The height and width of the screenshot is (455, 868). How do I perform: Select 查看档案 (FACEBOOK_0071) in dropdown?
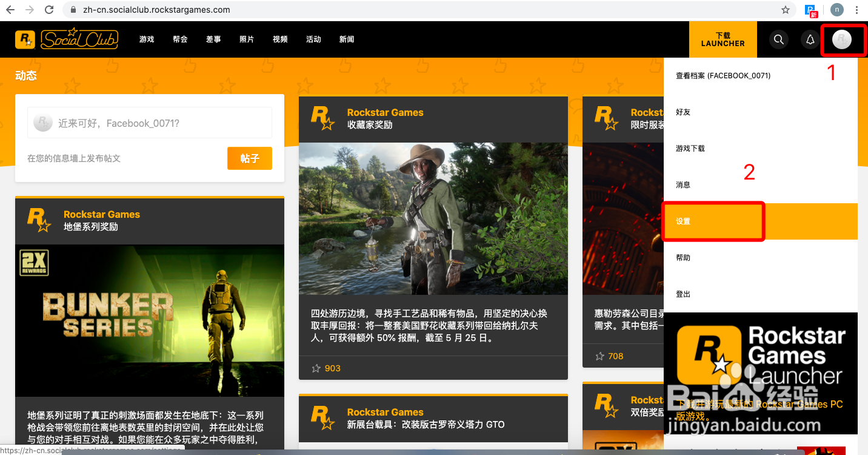tap(761, 76)
